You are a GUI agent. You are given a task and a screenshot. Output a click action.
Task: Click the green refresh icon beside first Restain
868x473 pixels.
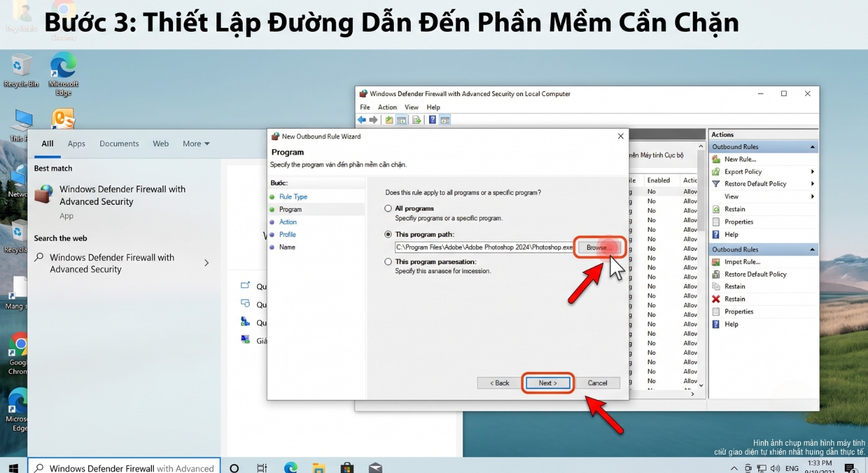coord(716,209)
